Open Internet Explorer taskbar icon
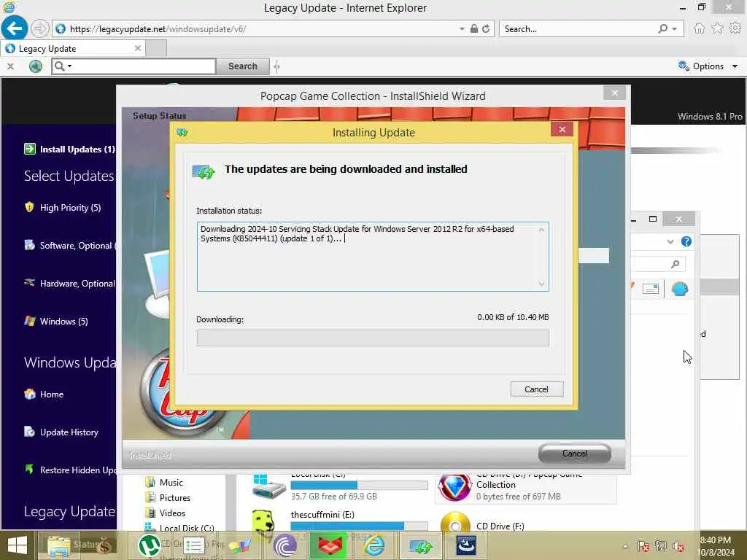This screenshot has width=747, height=560. [374, 545]
